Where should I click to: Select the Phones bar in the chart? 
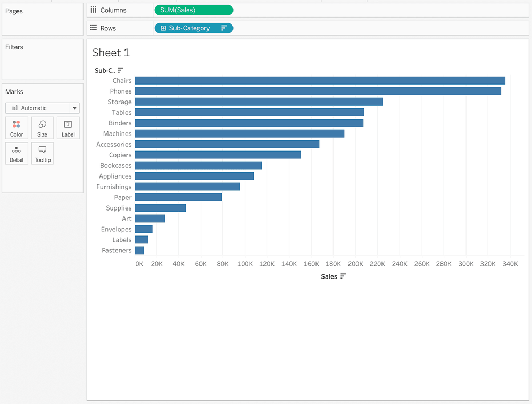(x=317, y=91)
